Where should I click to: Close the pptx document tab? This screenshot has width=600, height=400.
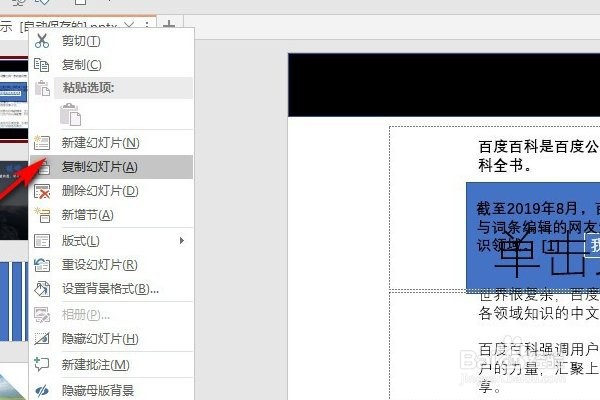click(129, 25)
